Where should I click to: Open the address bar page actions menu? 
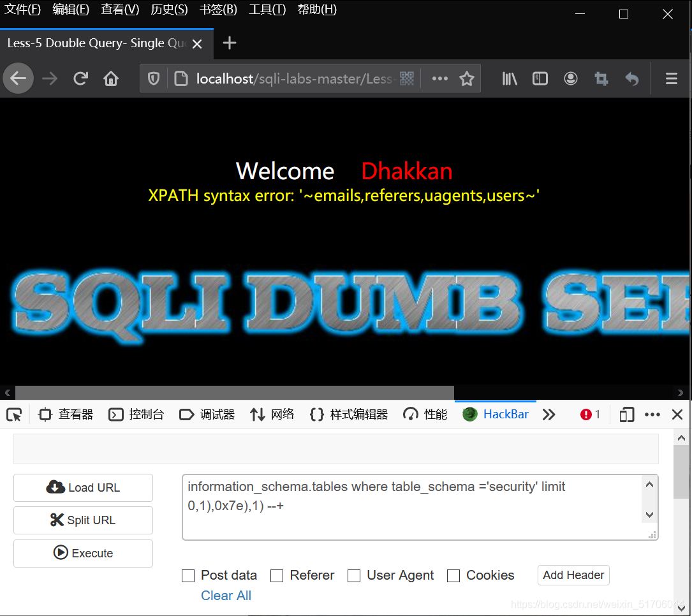[x=439, y=78]
